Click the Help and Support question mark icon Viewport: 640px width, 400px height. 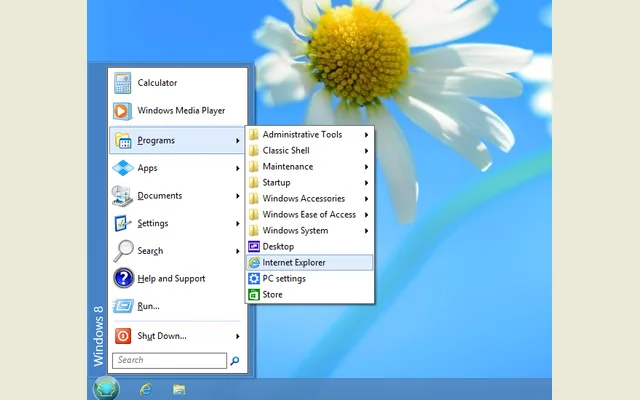click(123, 278)
